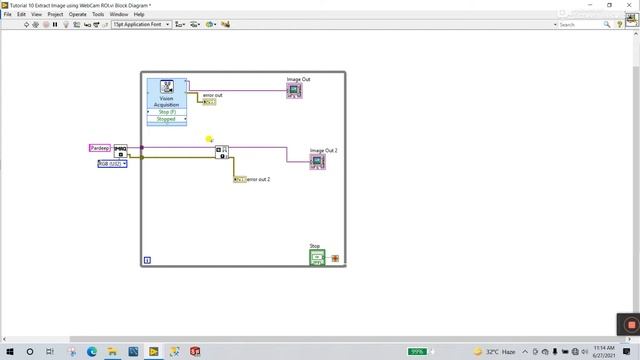640x360 pixels.
Task: Show Context Help via question mark icon
Action: [620, 25]
